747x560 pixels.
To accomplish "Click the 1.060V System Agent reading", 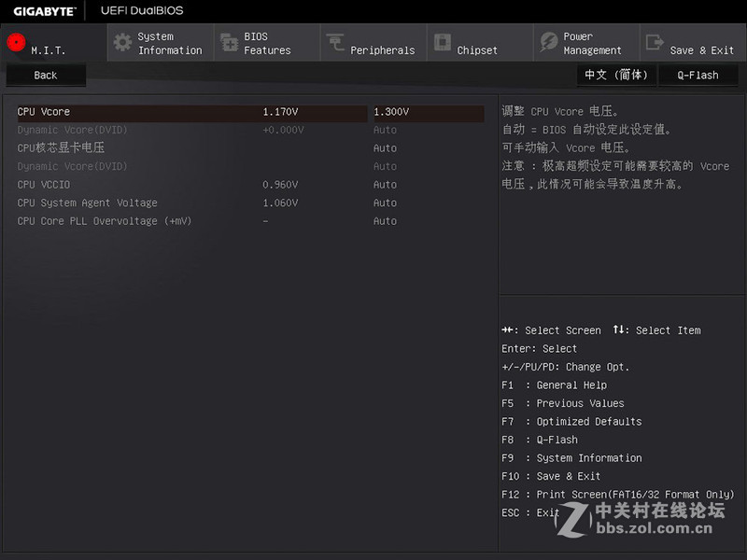I will (x=281, y=203).
